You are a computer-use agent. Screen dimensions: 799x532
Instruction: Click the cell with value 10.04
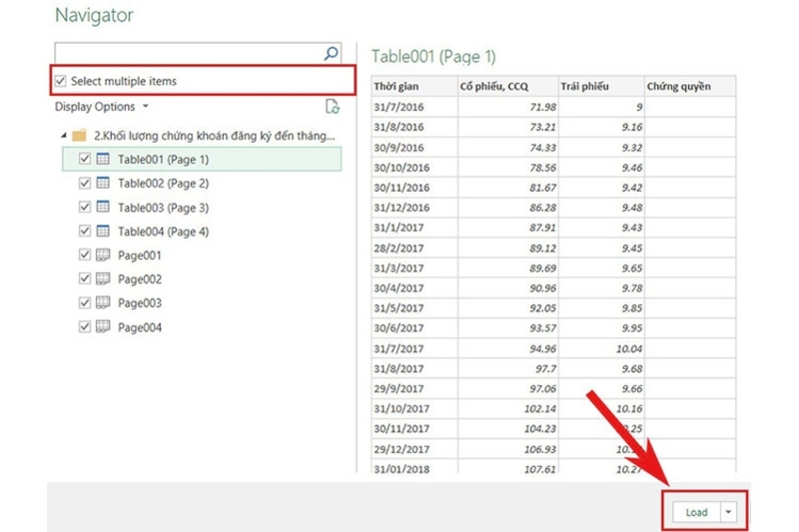point(601,348)
